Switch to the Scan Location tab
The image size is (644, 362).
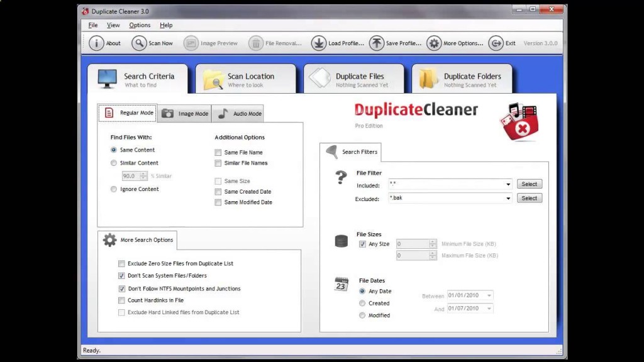tap(246, 79)
